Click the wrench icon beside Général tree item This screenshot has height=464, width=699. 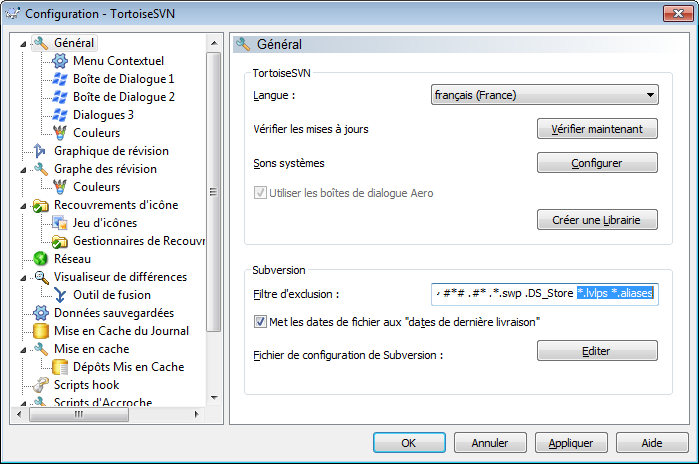click(41, 43)
